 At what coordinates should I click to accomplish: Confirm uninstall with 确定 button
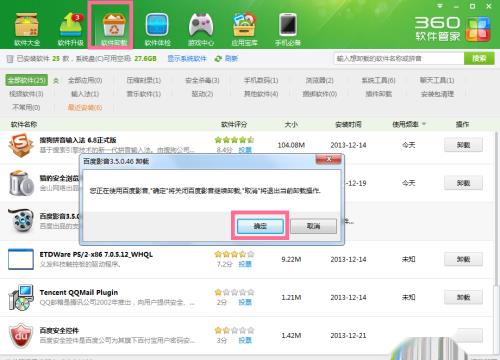(260, 226)
